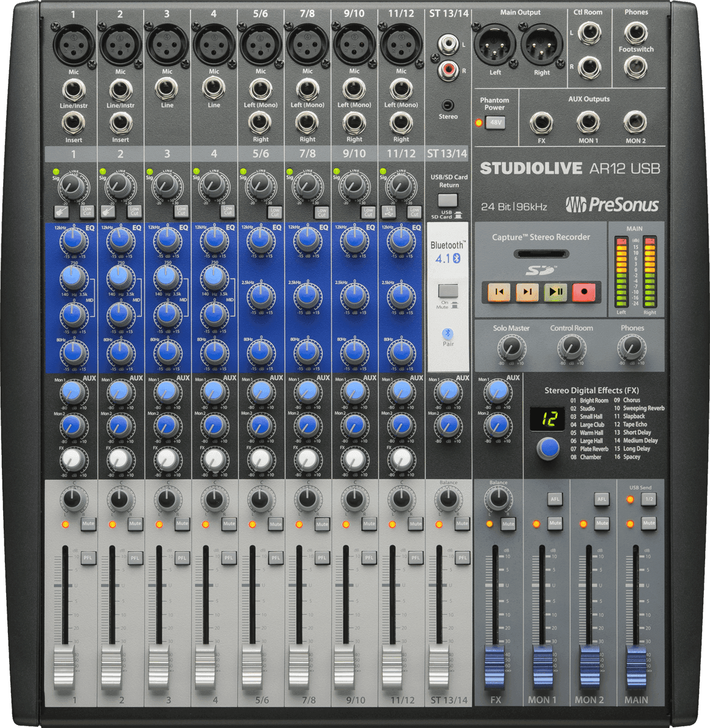Screen dimensions: 710x728
Task: Mute the MAIN output
Action: 649,523
